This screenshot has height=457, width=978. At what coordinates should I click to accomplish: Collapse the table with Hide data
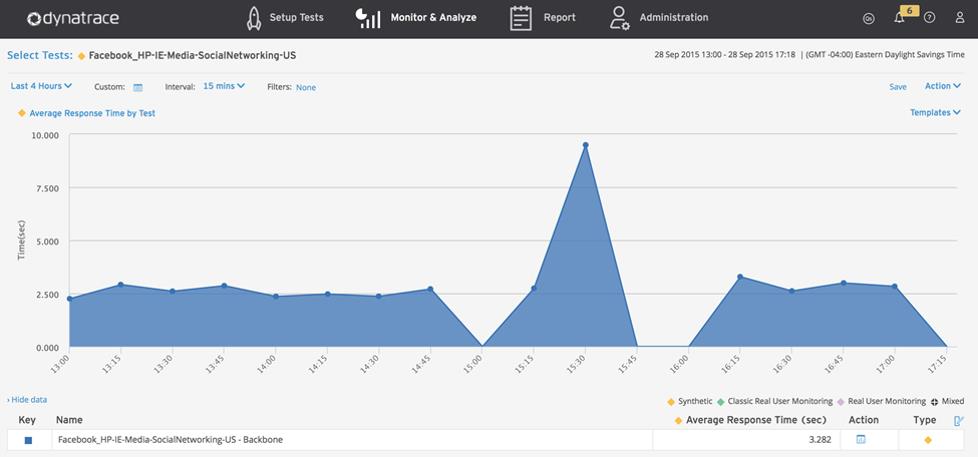[x=27, y=400]
